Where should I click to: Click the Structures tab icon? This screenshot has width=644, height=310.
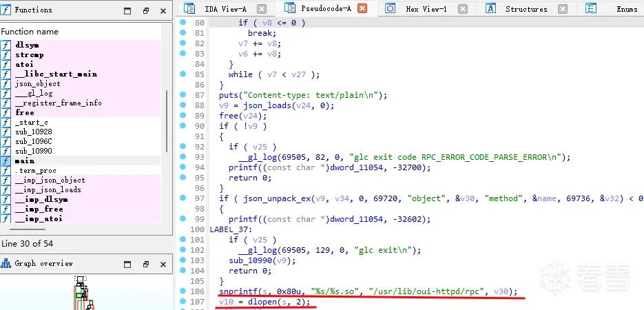coord(490,8)
